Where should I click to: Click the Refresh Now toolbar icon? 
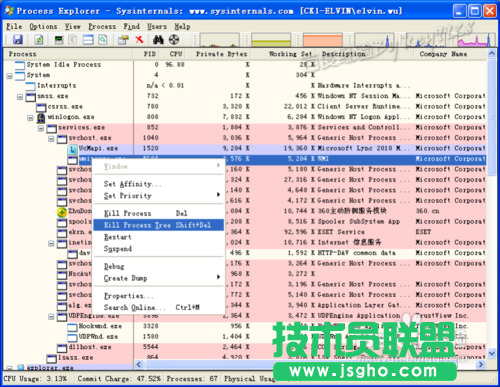(39, 40)
